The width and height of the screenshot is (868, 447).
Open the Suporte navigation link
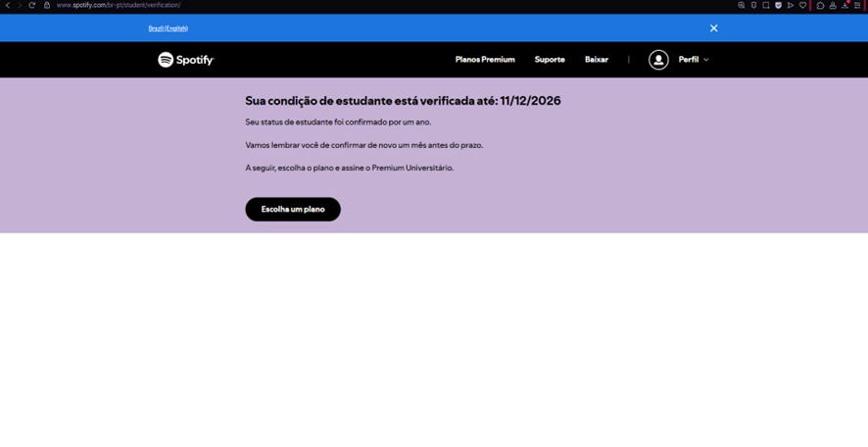[550, 59]
